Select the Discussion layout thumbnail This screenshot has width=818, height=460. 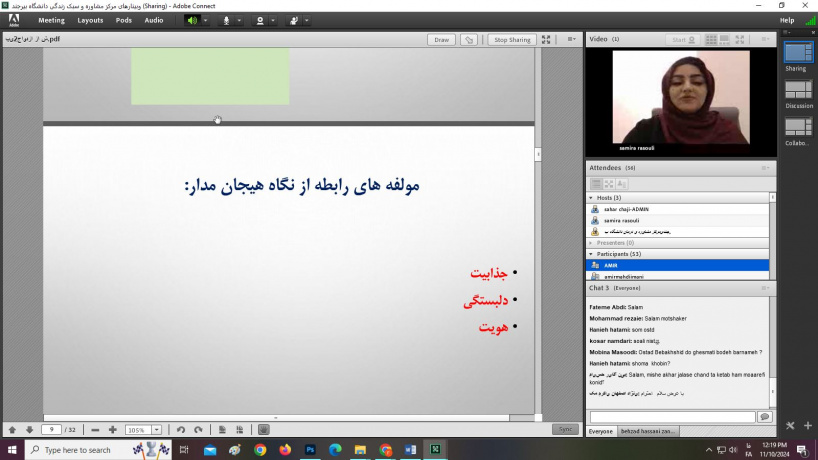pyautogui.click(x=798, y=90)
